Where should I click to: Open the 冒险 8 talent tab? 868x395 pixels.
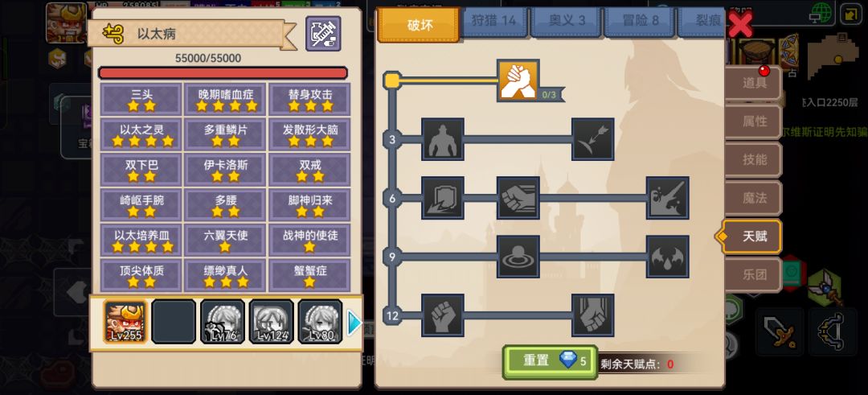point(640,21)
